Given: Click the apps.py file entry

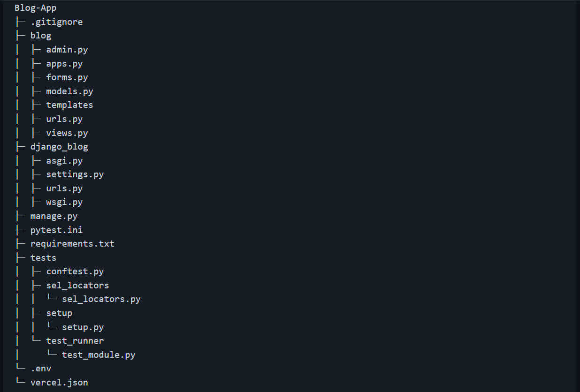Looking at the screenshot, I should [x=64, y=64].
